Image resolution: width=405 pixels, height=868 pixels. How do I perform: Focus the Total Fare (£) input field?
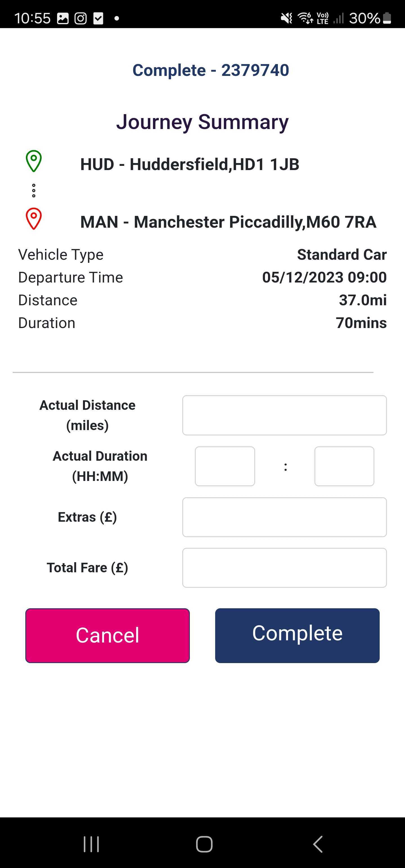pos(284,568)
